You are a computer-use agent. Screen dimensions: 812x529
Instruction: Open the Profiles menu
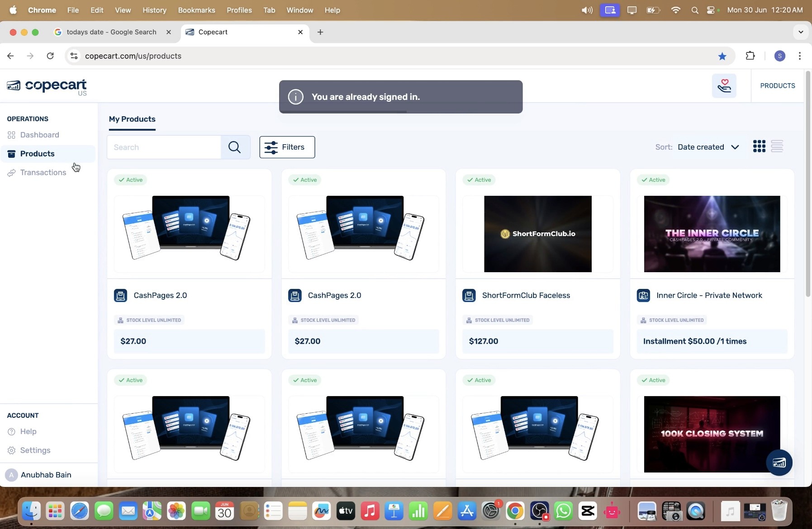(239, 10)
